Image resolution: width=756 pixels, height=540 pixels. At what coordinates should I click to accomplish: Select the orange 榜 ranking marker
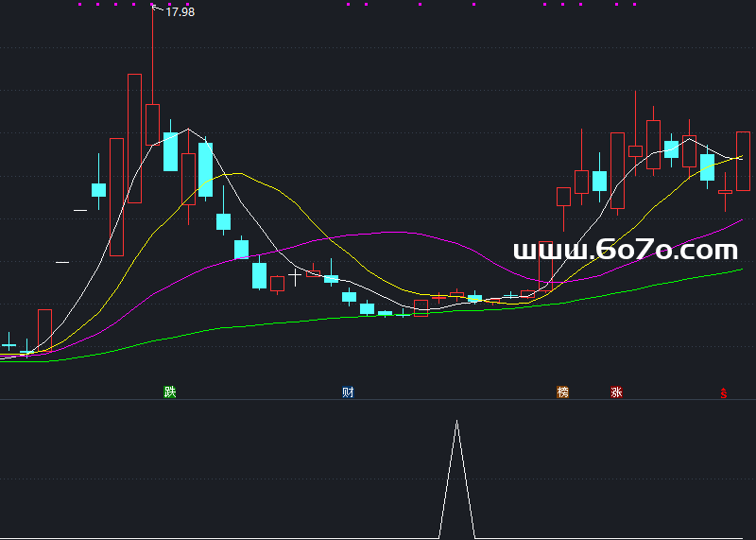click(x=563, y=392)
